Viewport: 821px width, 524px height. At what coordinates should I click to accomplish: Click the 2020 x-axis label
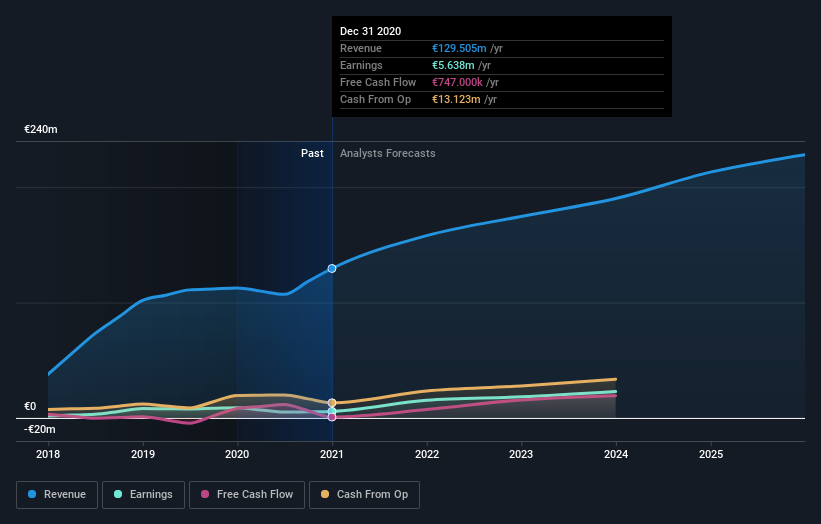pyautogui.click(x=237, y=454)
